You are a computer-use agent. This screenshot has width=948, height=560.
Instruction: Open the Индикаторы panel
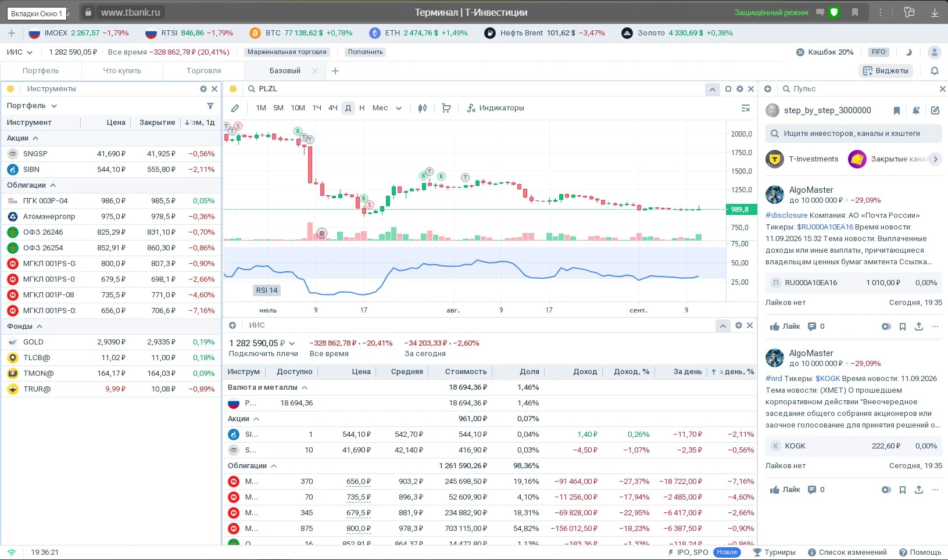tap(495, 108)
